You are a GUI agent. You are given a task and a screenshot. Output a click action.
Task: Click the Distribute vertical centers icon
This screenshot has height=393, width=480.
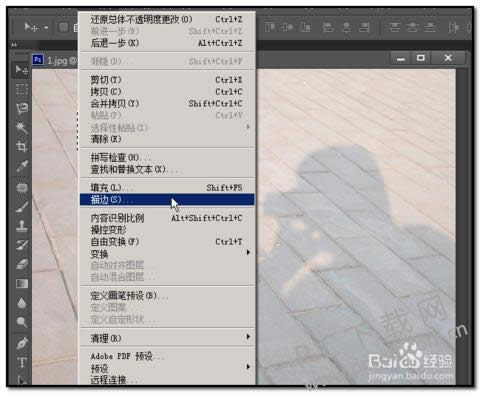point(412,27)
